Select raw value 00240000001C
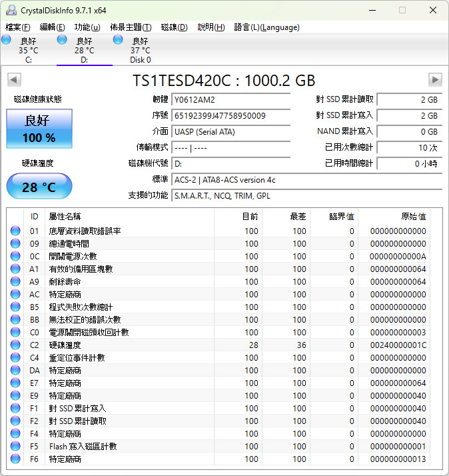 pyautogui.click(x=398, y=345)
